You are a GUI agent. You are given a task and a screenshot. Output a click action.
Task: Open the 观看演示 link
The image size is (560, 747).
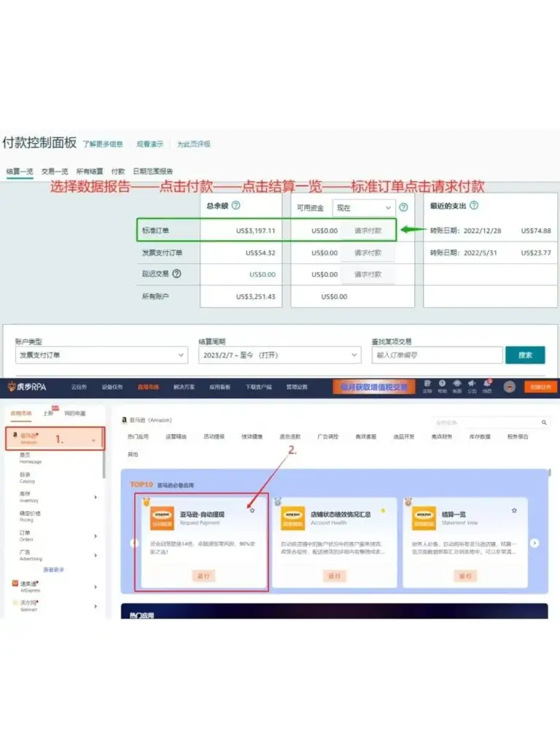[x=149, y=144]
